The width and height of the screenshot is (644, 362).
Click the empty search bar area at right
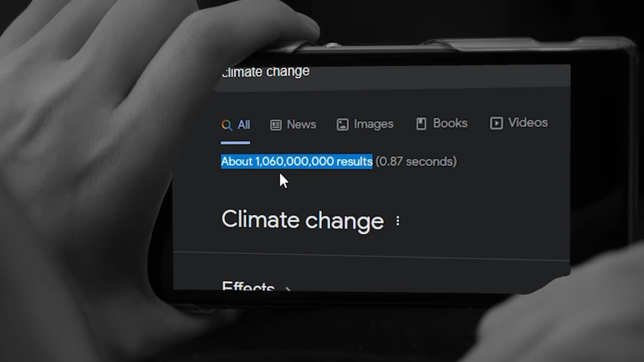pyautogui.click(x=440, y=75)
